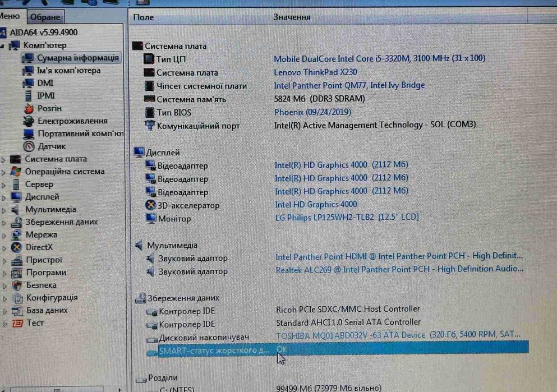
Task: Open the Ім'я комп'ютера icon
Action: pos(28,71)
